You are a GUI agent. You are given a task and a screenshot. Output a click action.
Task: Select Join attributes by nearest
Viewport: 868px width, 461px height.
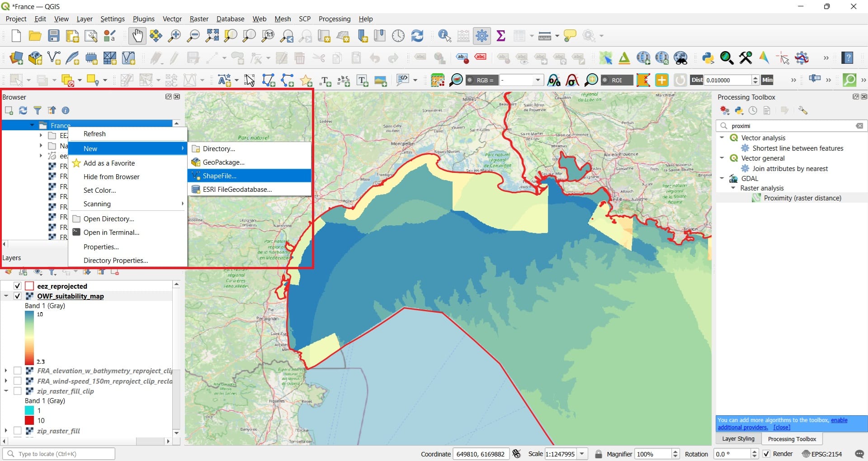pyautogui.click(x=790, y=168)
